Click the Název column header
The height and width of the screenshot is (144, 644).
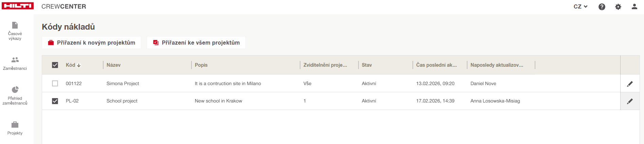[x=113, y=65]
